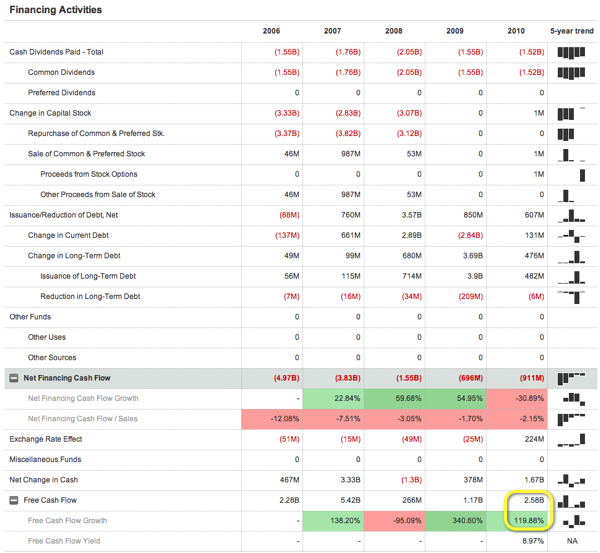Open the Issuance/Reduction of Debt trend chart

(571, 215)
